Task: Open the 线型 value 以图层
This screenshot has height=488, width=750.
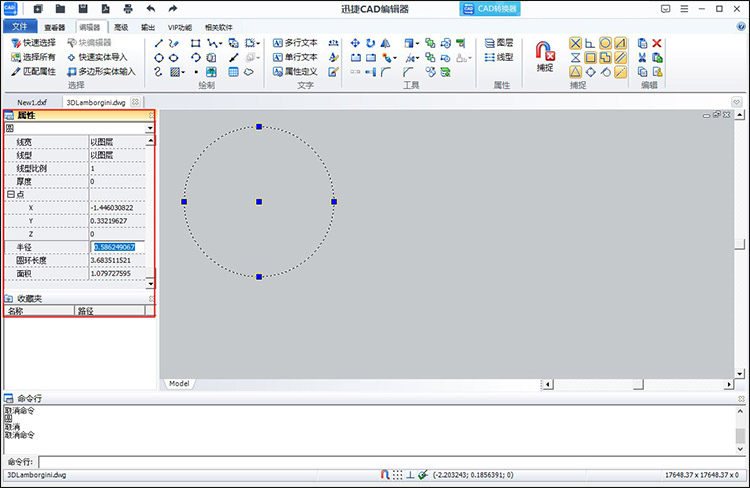Action: click(x=117, y=155)
